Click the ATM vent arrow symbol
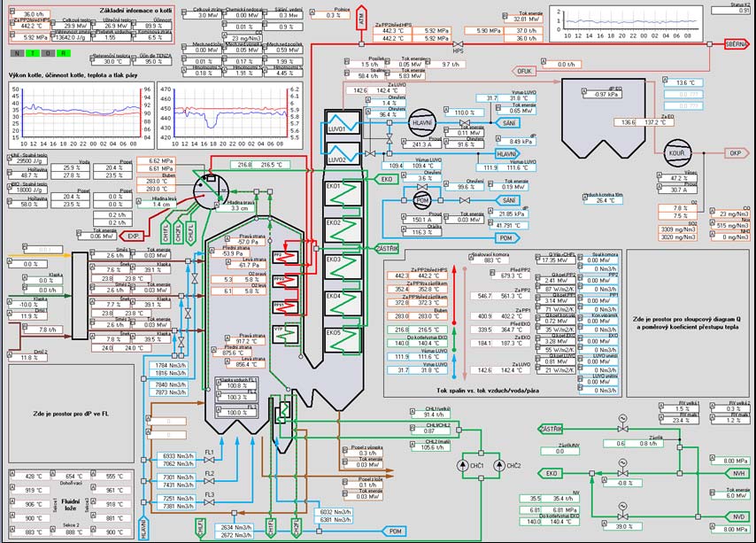The width and height of the screenshot is (756, 543). [x=361, y=18]
